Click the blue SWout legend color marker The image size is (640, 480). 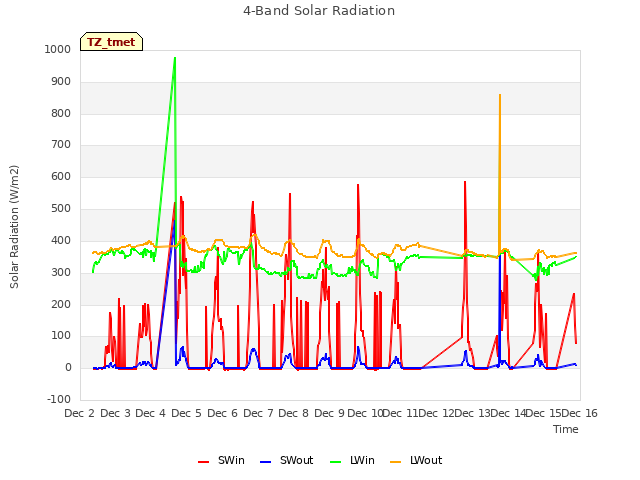265,462
